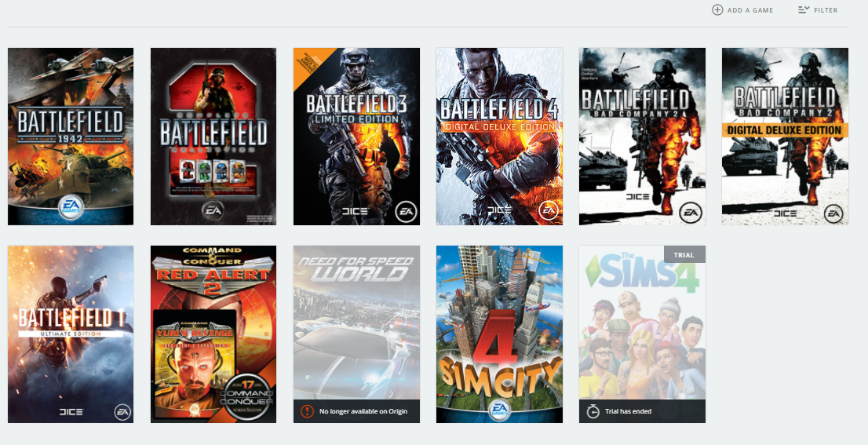Click the EA logo on Battlefield 1 cover
Image resolution: width=868 pixels, height=445 pixels.
point(122,412)
